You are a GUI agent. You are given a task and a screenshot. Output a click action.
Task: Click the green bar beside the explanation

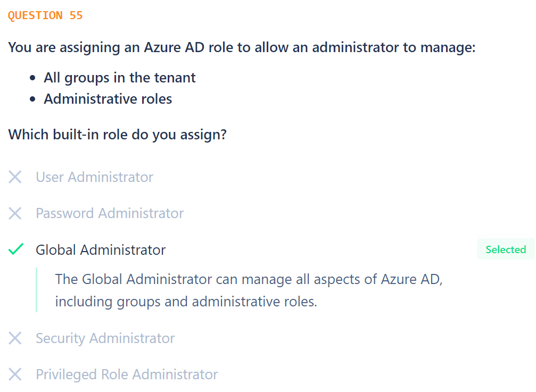click(37, 290)
